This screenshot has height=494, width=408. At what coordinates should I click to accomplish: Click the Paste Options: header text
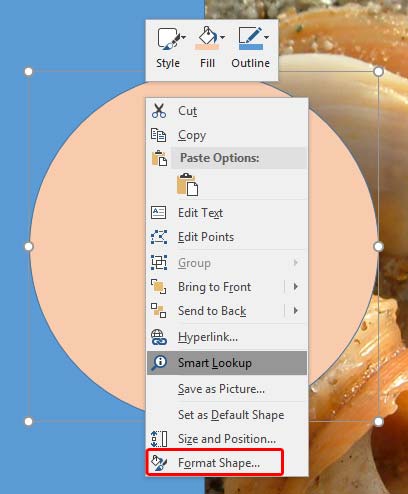(x=220, y=158)
